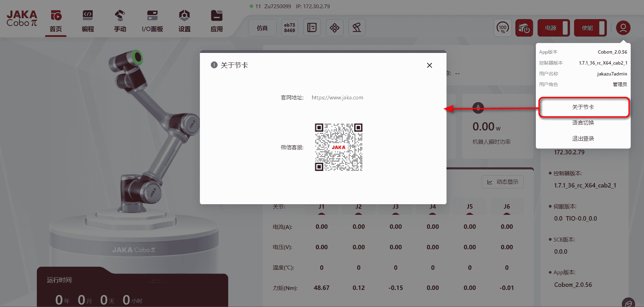
Task: Open the 编程 programming page
Action: click(88, 21)
